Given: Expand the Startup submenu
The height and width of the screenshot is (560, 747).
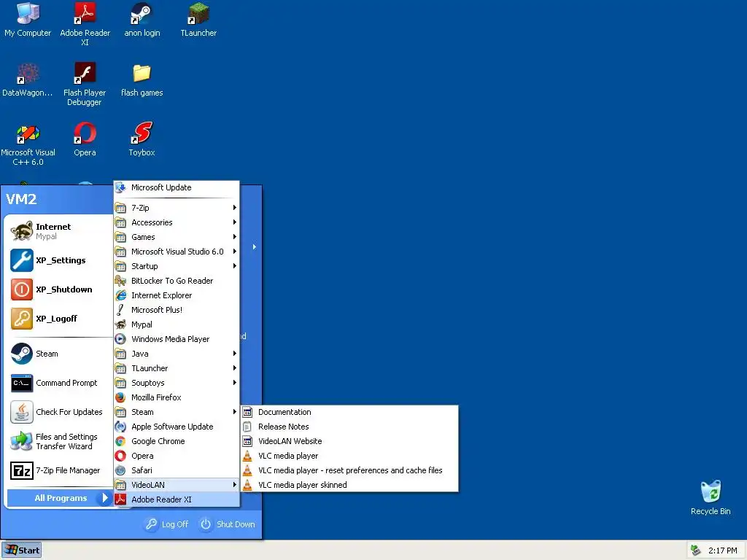Looking at the screenshot, I should click(x=177, y=266).
